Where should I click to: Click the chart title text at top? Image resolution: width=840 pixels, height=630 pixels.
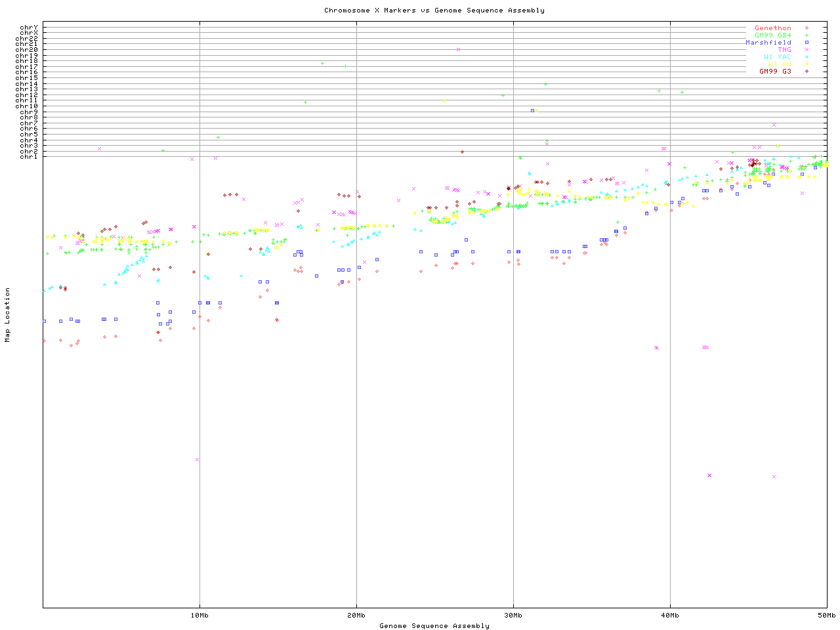[x=434, y=10]
